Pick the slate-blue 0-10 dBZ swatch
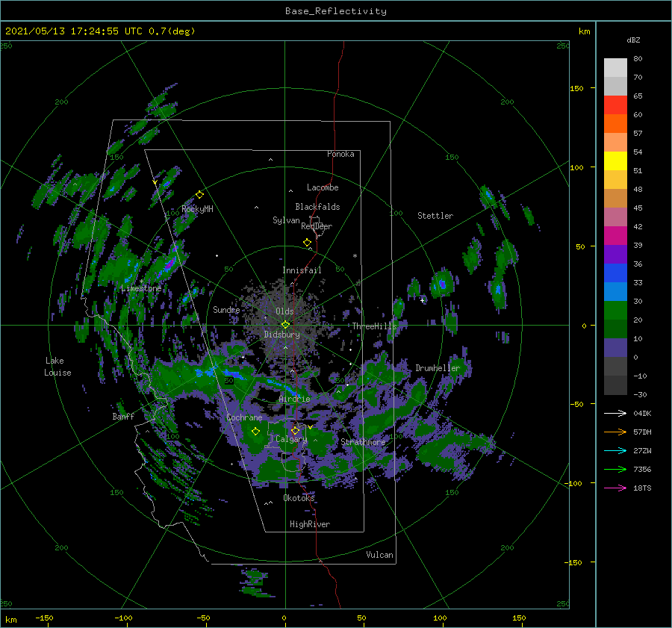The height and width of the screenshot is (628, 672). coord(615,347)
